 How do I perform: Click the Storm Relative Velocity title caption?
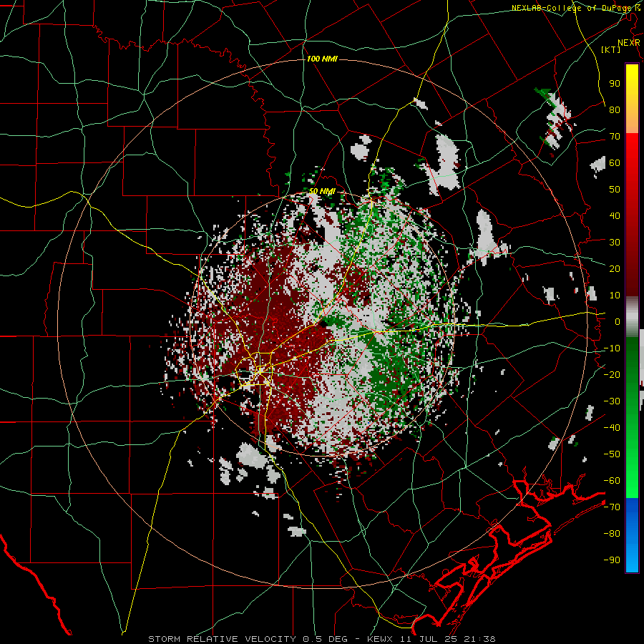click(322, 639)
